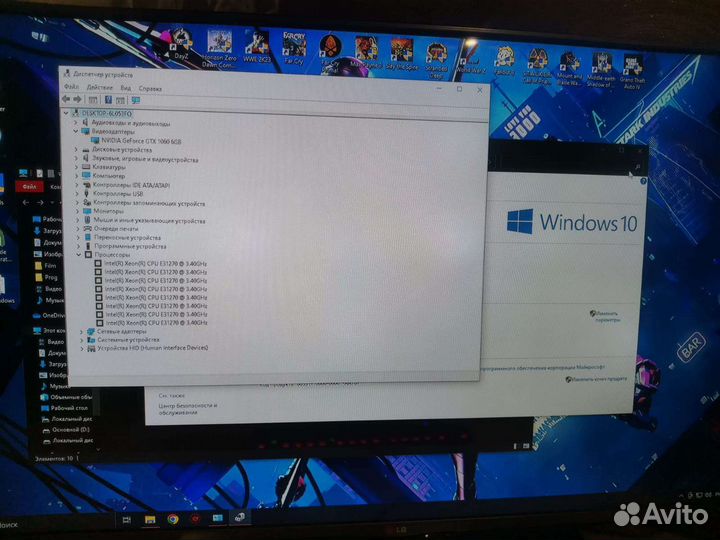Launch the Fallout desktop shortcut

click(x=504, y=61)
